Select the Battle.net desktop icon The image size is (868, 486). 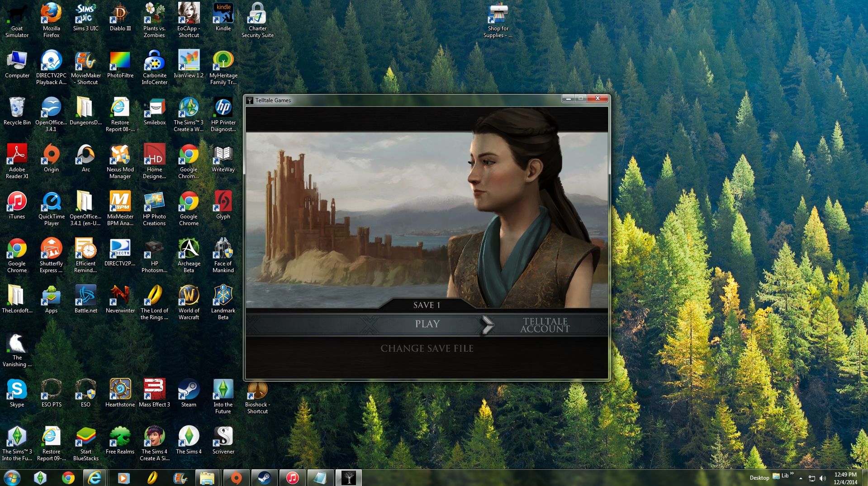(x=86, y=299)
